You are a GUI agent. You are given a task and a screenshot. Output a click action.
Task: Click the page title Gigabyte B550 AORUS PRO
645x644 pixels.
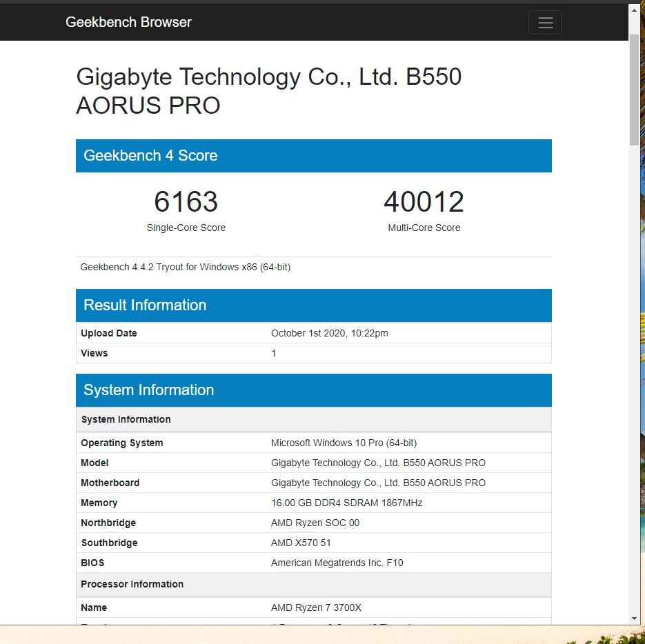[268, 91]
